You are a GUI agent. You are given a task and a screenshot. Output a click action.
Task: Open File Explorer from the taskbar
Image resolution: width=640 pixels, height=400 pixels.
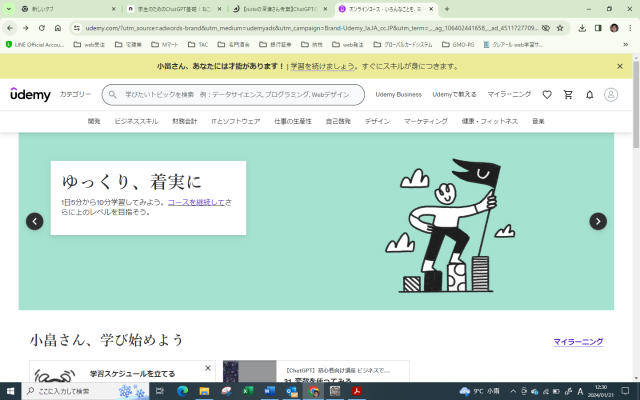(x=204, y=391)
